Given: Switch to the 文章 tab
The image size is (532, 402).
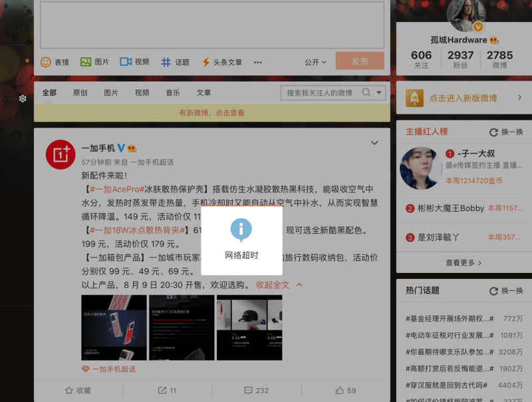Looking at the screenshot, I should (x=204, y=93).
